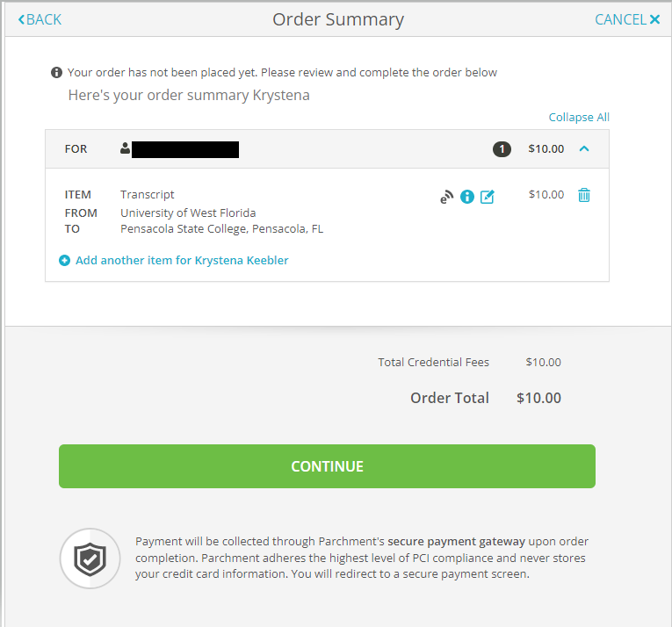Click the Order Total $10.00 amount
This screenshot has width=672, height=627.
538,398
